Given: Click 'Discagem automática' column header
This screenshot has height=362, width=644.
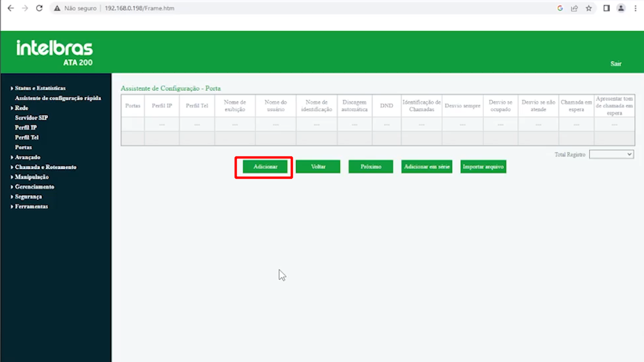Looking at the screenshot, I should coord(355,106).
